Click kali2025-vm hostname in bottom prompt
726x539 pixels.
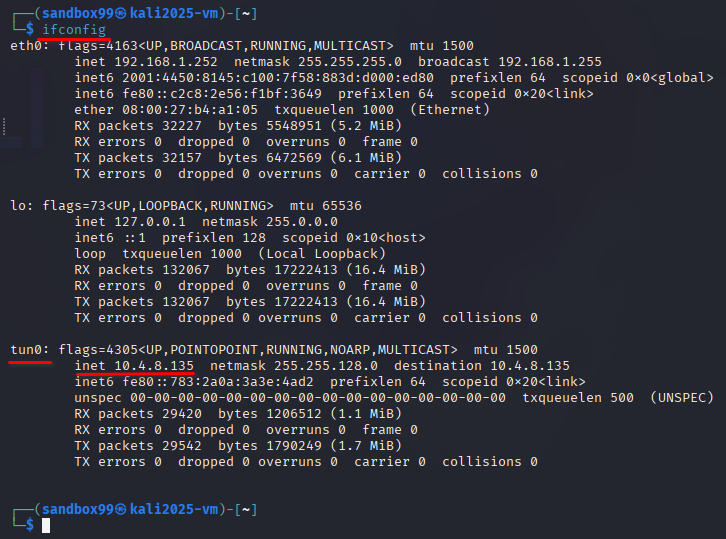point(174,510)
